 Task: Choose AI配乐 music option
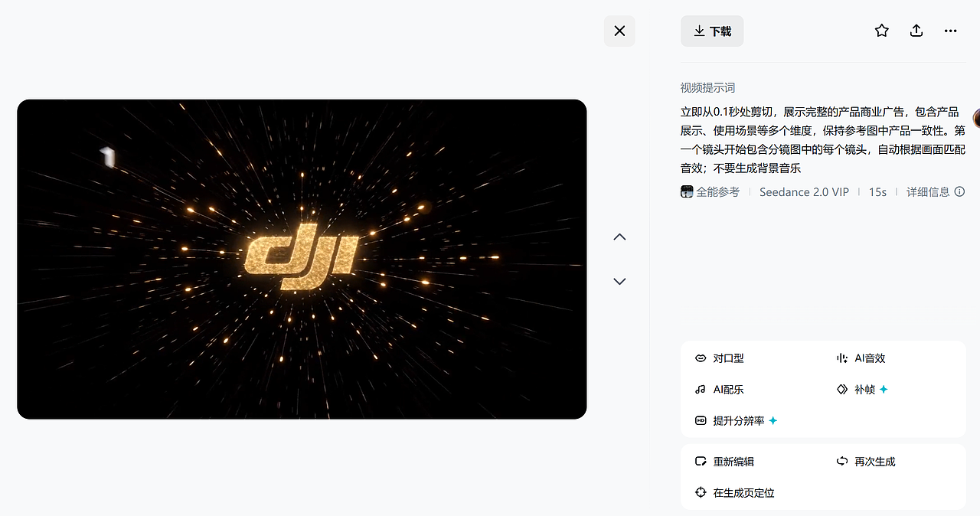[720, 390]
